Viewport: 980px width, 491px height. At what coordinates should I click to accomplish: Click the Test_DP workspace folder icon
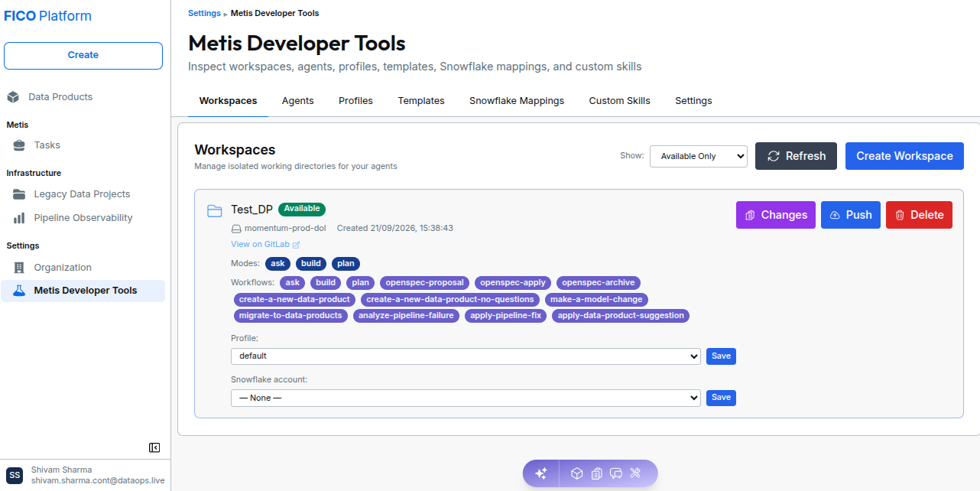[215, 210]
